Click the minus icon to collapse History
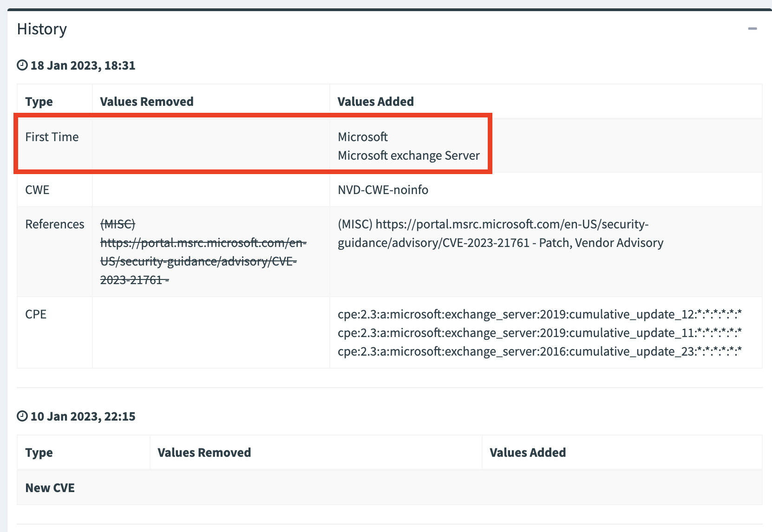Image resolution: width=772 pixels, height=532 pixels. click(752, 29)
